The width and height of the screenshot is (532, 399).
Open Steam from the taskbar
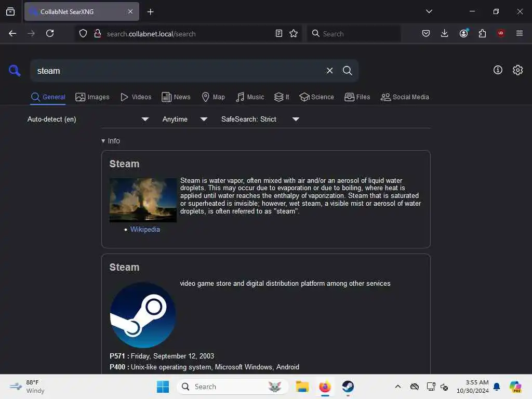pos(348,387)
